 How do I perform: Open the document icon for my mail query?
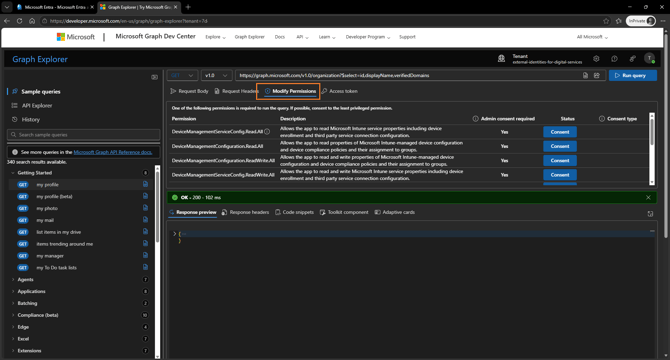click(x=145, y=220)
